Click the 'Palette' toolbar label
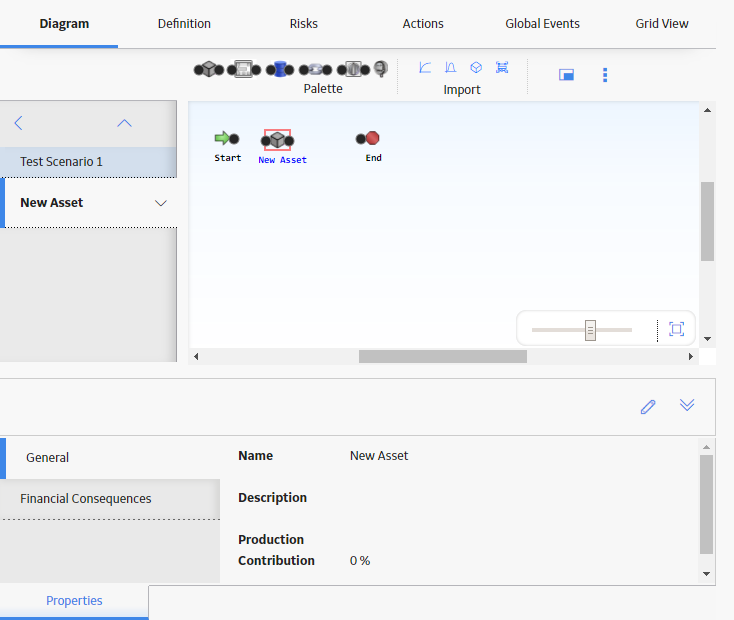 tap(323, 89)
